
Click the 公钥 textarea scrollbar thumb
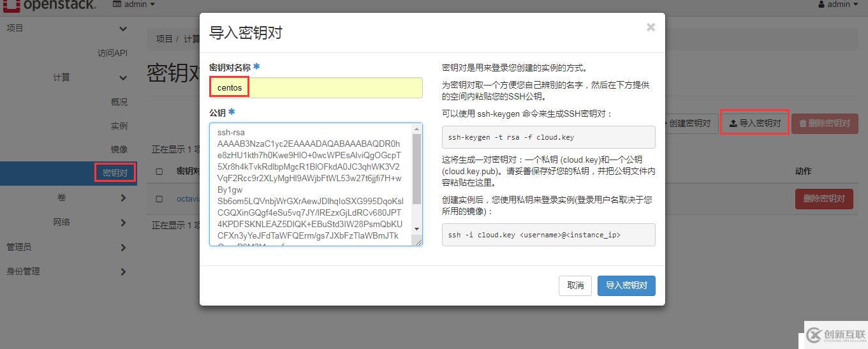417,168
